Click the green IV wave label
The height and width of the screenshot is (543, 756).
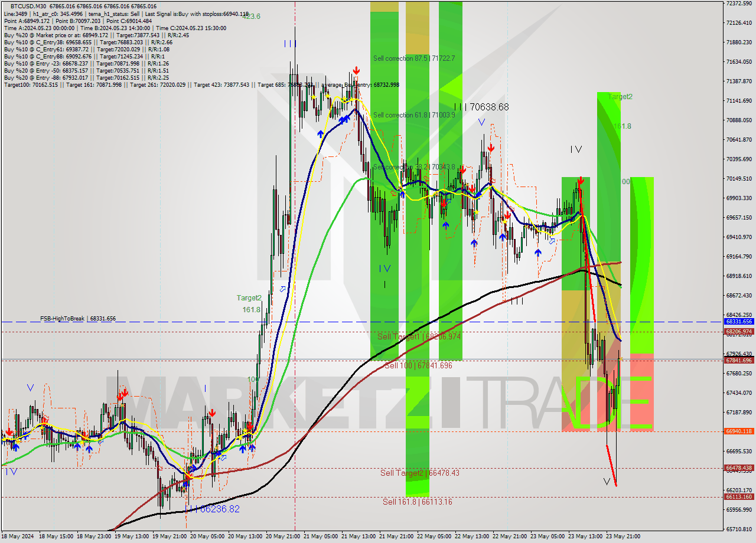click(384, 269)
